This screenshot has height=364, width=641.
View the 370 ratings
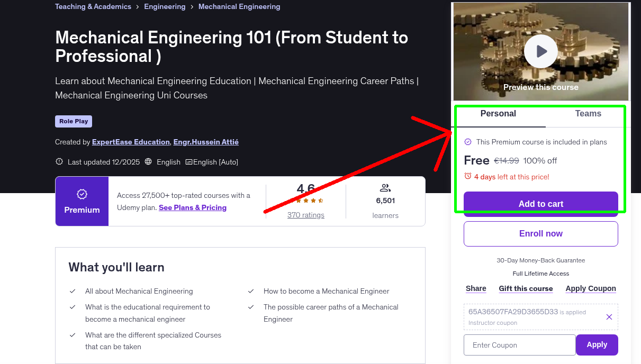coord(305,214)
